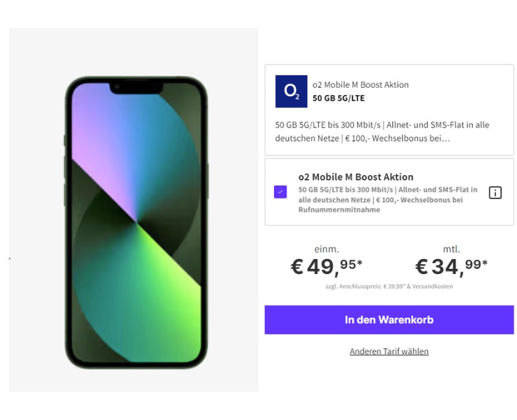Add item via In den Warenkorb
The width and height of the screenshot is (517, 420).
(x=389, y=320)
